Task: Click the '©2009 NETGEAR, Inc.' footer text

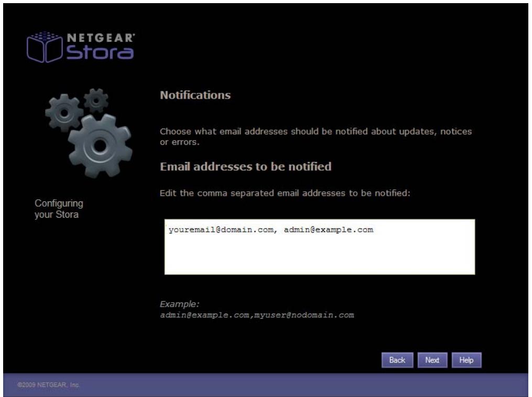Action: click(49, 385)
